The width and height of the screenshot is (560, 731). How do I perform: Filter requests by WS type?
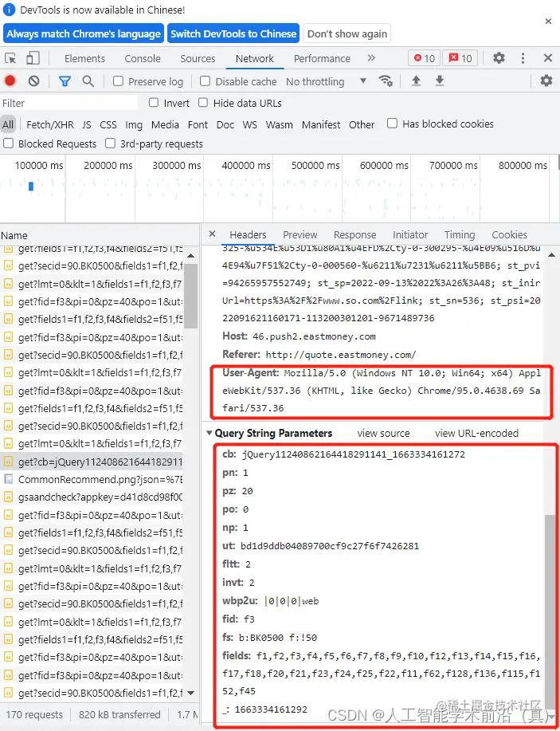point(249,124)
